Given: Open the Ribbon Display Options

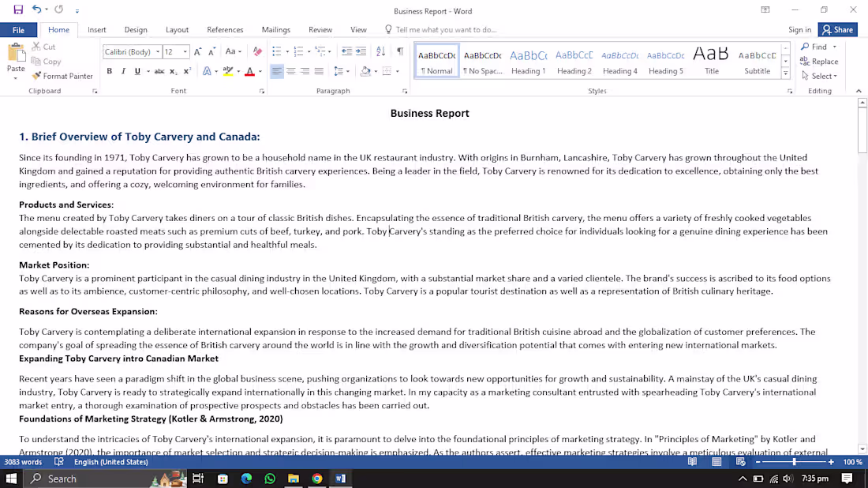Looking at the screenshot, I should pos(765,9).
